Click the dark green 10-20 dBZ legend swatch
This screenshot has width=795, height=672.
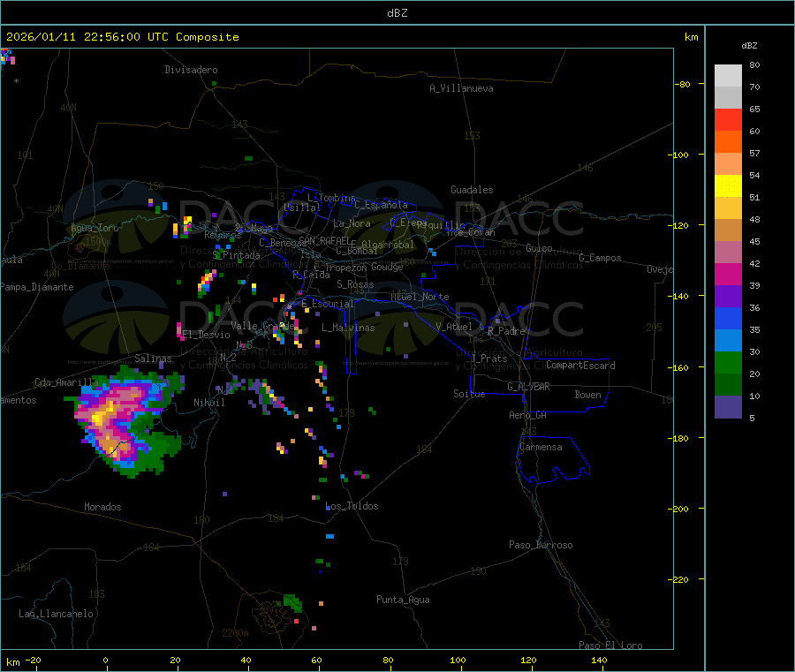pos(728,385)
